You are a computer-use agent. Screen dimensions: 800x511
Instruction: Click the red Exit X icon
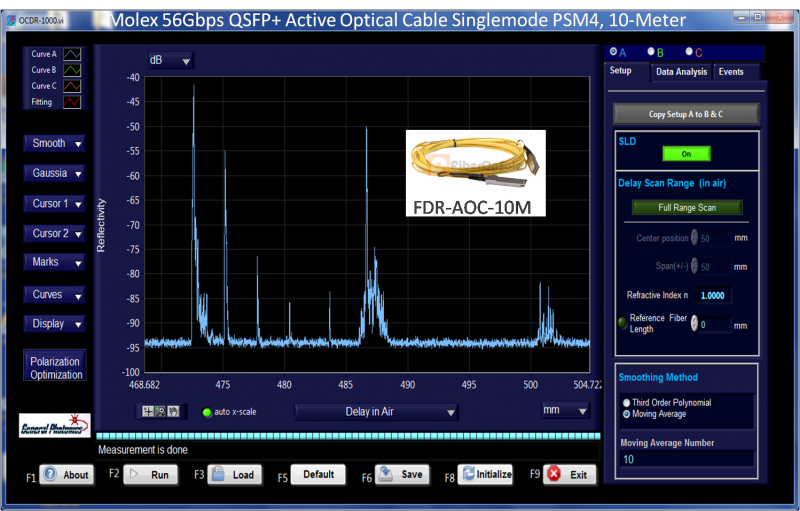click(554, 474)
